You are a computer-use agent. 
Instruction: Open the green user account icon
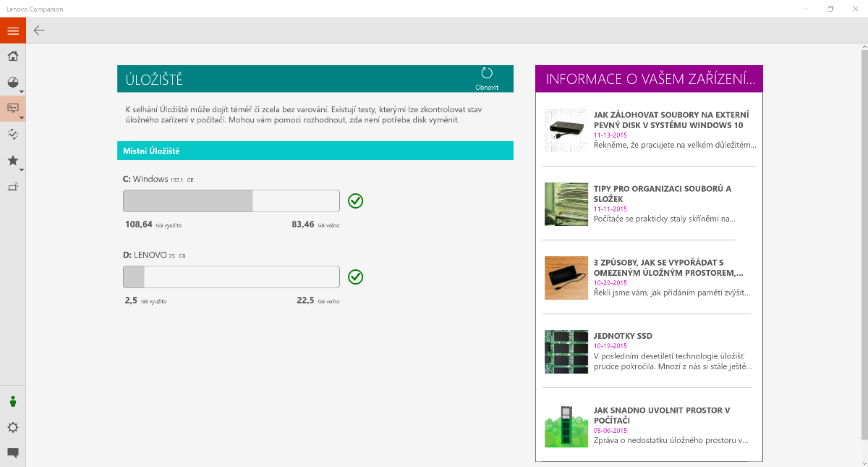tap(12, 402)
